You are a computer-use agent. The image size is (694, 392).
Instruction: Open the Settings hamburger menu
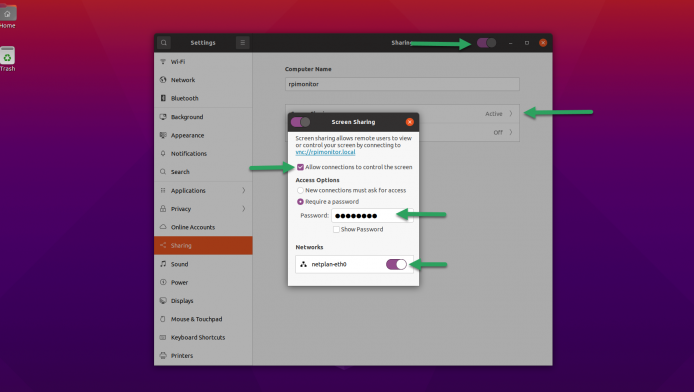click(243, 42)
